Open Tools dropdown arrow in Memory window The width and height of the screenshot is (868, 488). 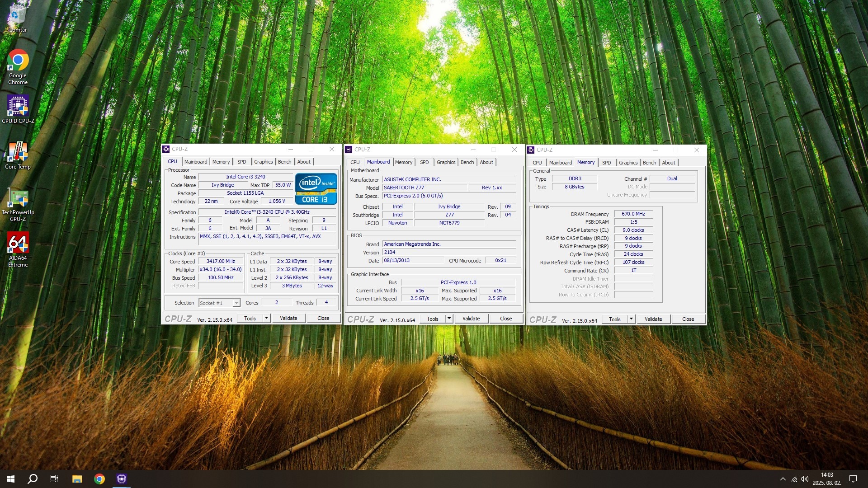631,319
